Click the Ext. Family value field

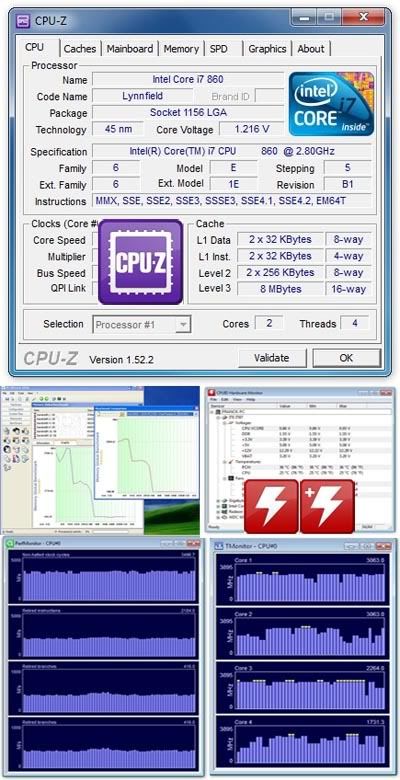click(116, 185)
